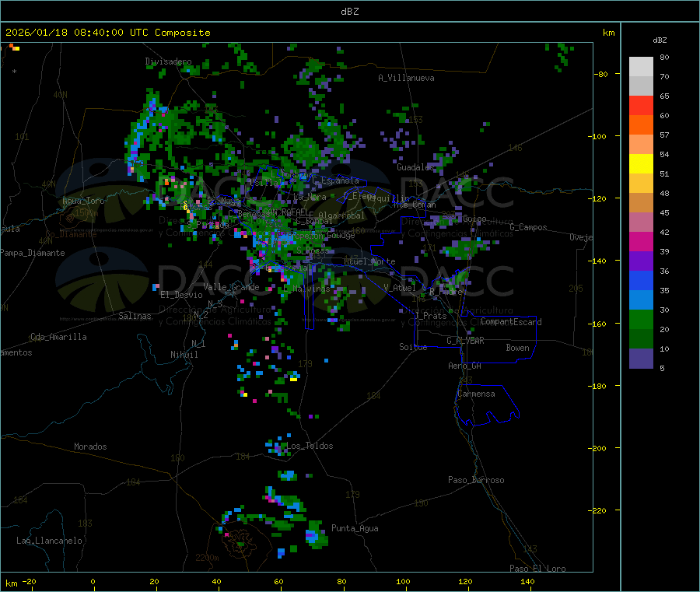Click the 'Carmensa' label
The width and height of the screenshot is (700, 592).
pos(476,394)
